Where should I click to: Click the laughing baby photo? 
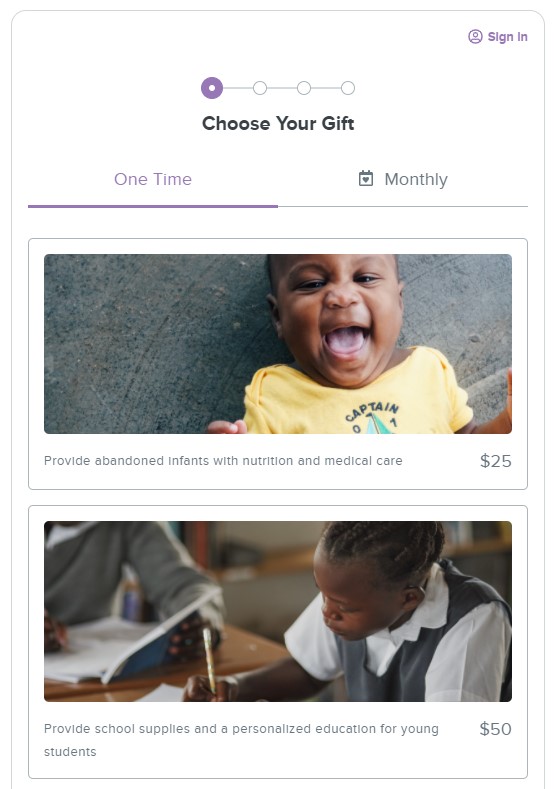pos(278,344)
